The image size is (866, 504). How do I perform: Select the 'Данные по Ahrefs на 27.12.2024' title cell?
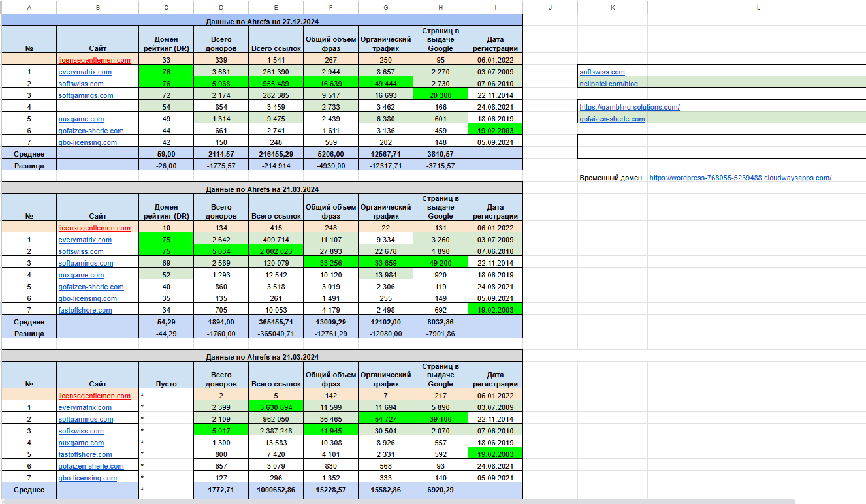[262, 21]
